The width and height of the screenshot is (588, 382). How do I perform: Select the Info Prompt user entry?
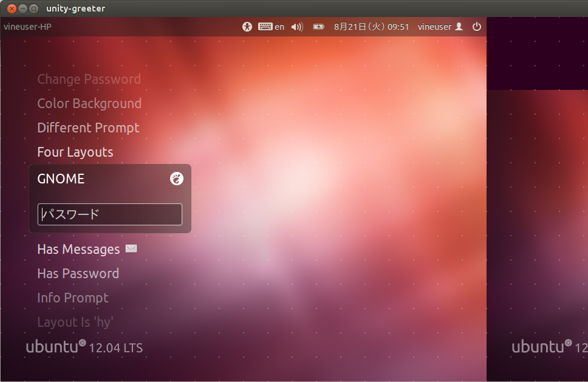click(73, 298)
